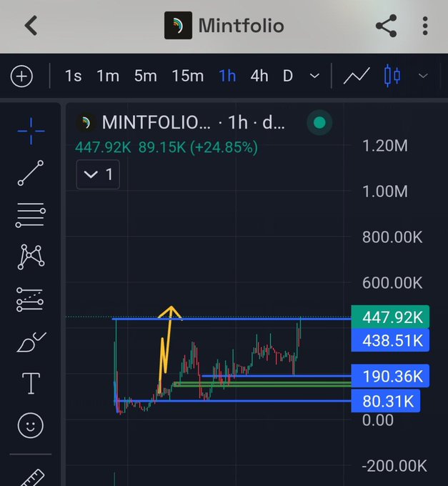This screenshot has width=448, height=486.
Task: Go back with the left arrow
Action: [31, 26]
